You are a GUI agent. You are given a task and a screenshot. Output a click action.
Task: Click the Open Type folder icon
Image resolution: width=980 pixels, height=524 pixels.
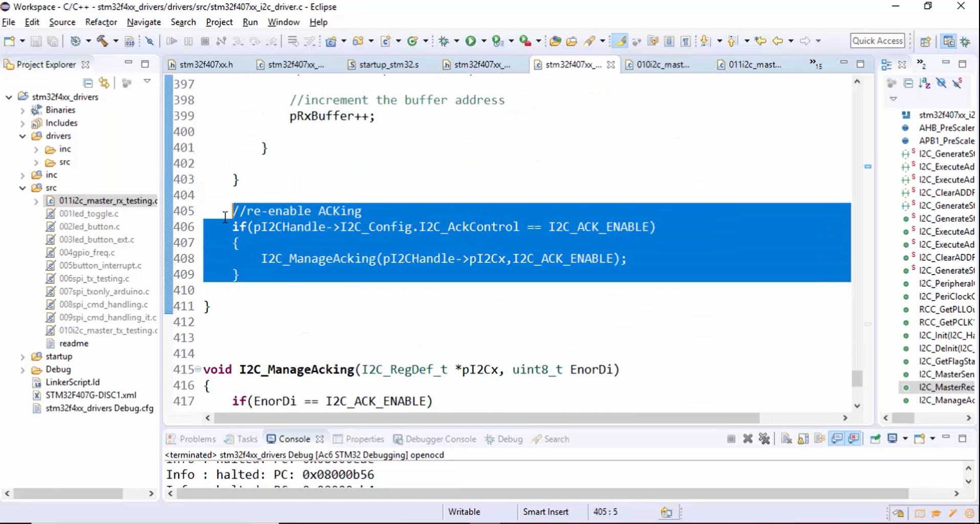pyautogui.click(x=555, y=41)
